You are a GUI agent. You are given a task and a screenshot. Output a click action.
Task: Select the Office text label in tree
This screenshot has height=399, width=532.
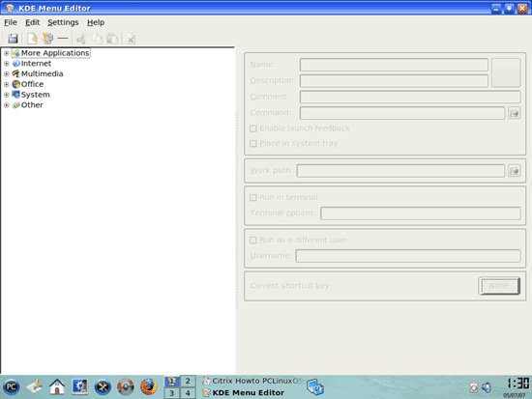click(x=32, y=84)
